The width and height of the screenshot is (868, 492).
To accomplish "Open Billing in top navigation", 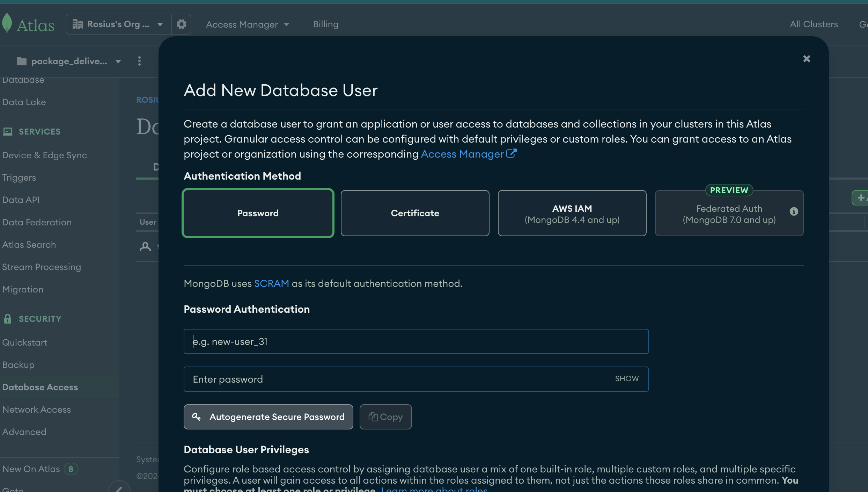I will [325, 24].
